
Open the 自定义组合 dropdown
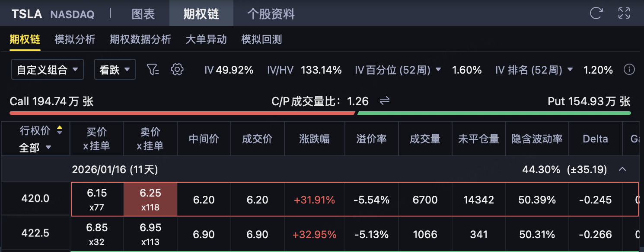point(48,70)
